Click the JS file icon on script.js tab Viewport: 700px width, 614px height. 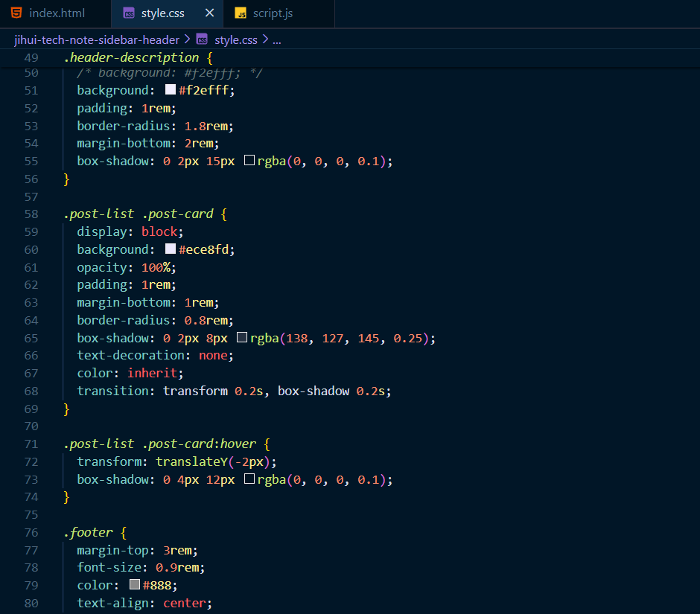(x=241, y=13)
